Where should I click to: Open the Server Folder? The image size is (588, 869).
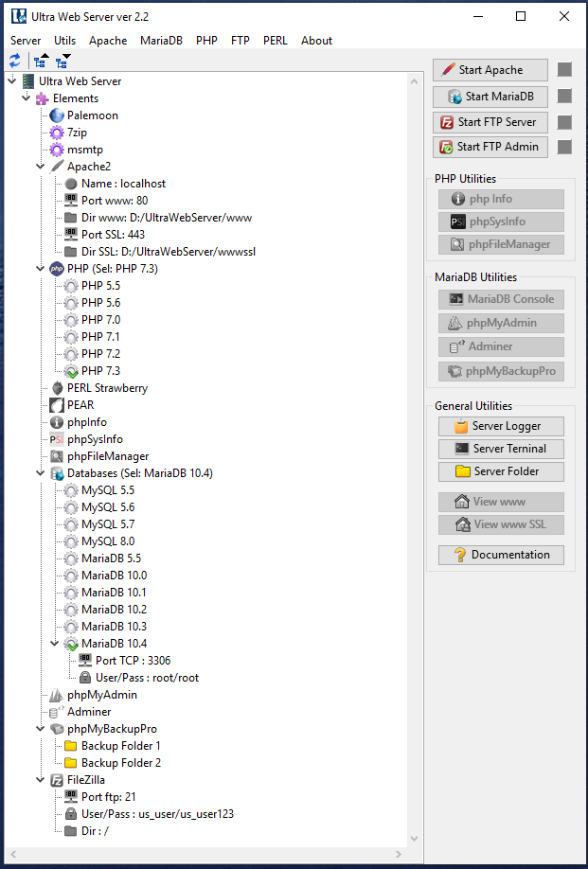pos(501,471)
